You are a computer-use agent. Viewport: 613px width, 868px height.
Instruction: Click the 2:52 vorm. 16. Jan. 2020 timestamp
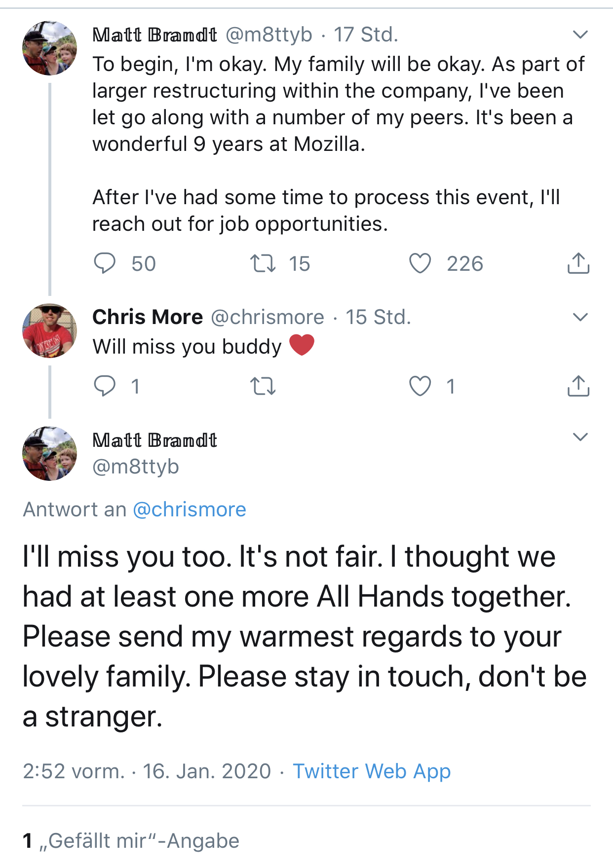147,771
